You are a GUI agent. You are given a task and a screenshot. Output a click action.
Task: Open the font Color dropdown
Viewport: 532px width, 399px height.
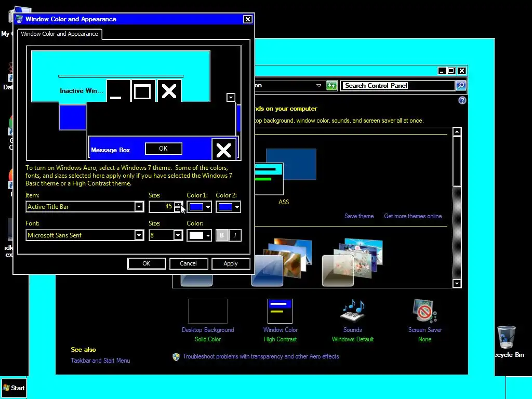coord(208,235)
